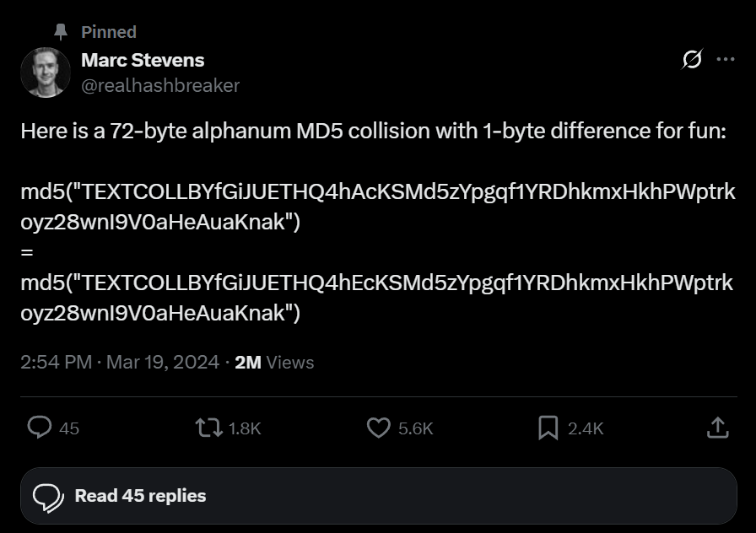Click the 5.6K likes count
756x533 pixels.
415,428
